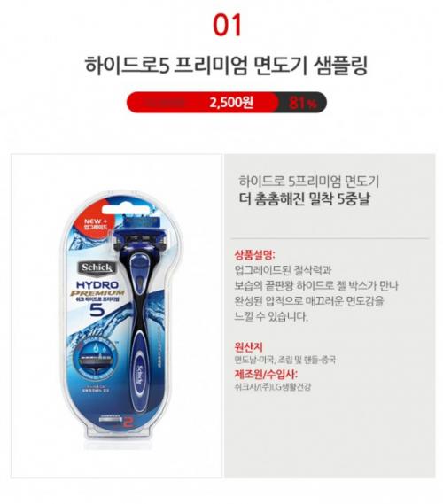Click the 2,500원 price label
443x504 pixels.
(231, 103)
